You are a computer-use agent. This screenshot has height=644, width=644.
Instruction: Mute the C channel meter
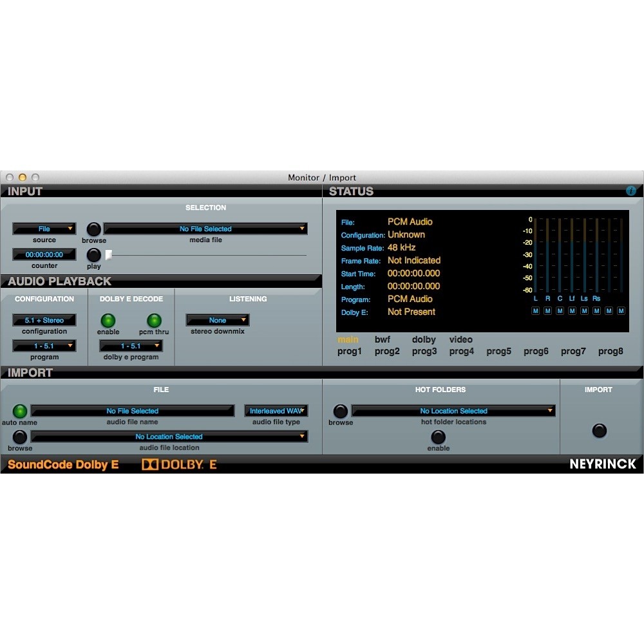point(560,311)
